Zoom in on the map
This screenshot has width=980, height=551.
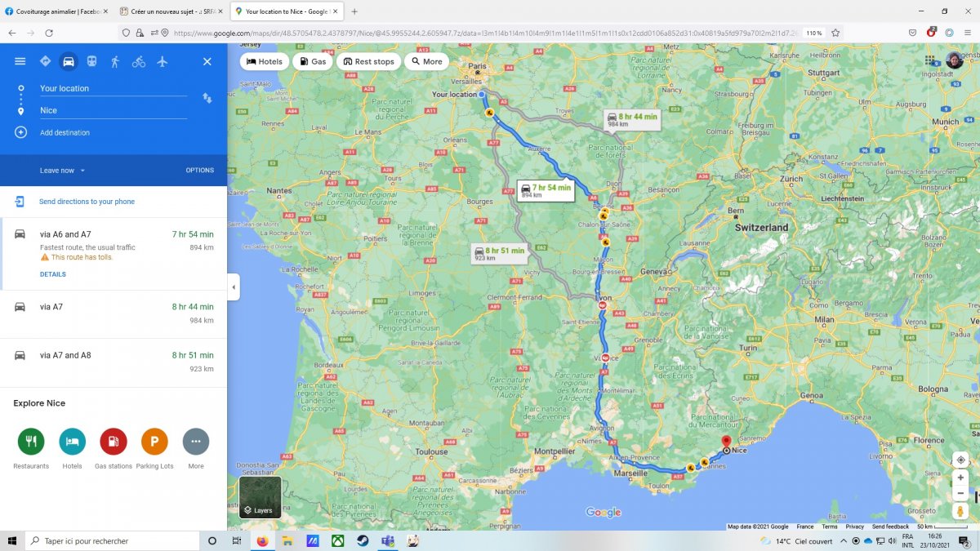click(960, 478)
